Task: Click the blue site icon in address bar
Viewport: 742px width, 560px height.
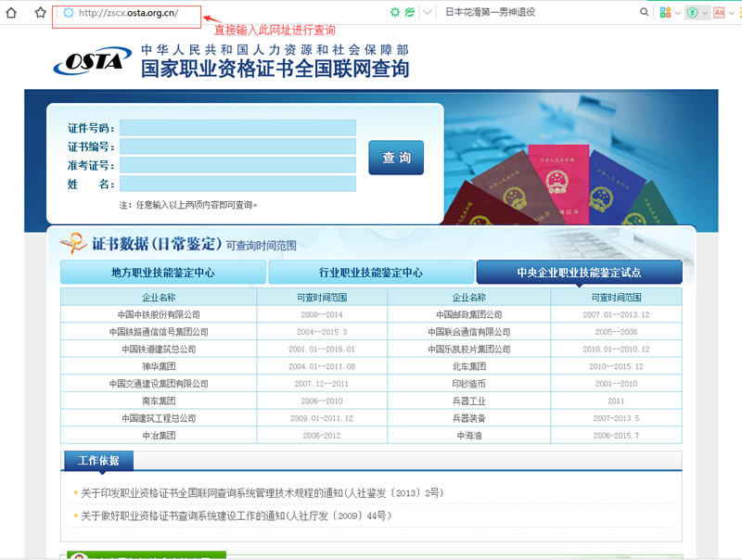Action: tap(69, 13)
